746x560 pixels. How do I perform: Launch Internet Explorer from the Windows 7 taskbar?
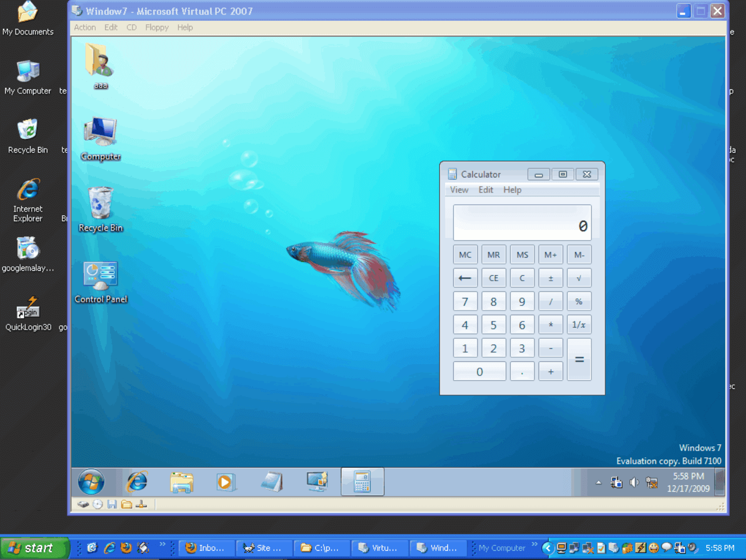pos(137,482)
